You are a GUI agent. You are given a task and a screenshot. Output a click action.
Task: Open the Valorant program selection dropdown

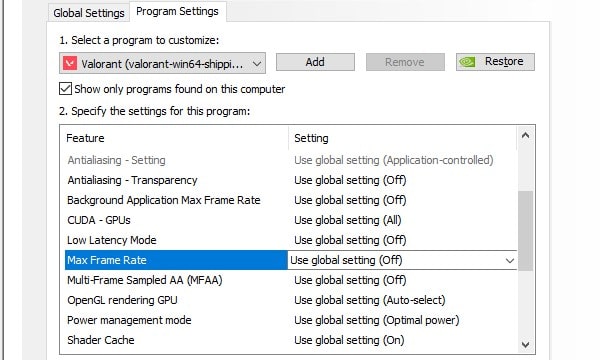(162, 63)
